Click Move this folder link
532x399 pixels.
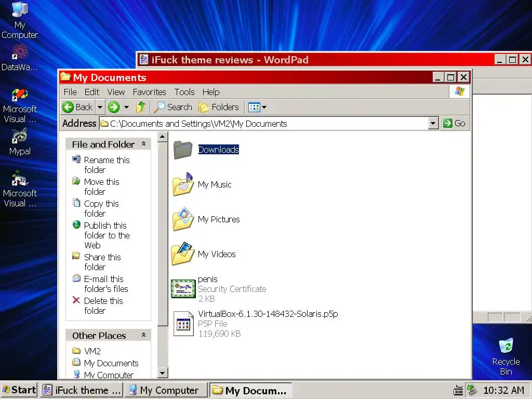click(x=101, y=187)
